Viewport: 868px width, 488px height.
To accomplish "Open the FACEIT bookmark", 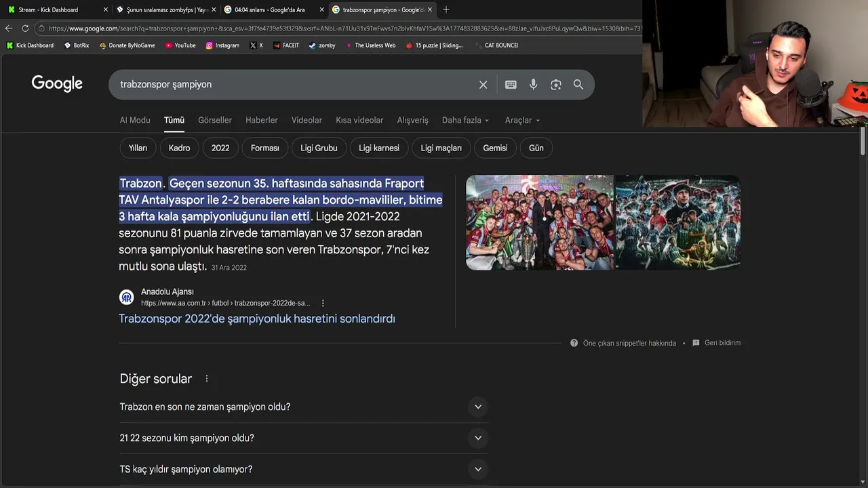I will [286, 45].
